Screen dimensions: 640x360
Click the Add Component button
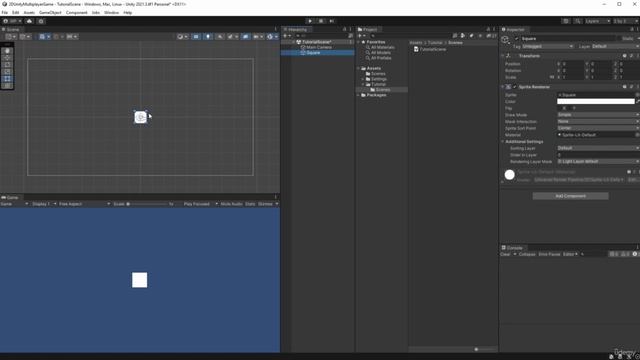click(x=570, y=196)
